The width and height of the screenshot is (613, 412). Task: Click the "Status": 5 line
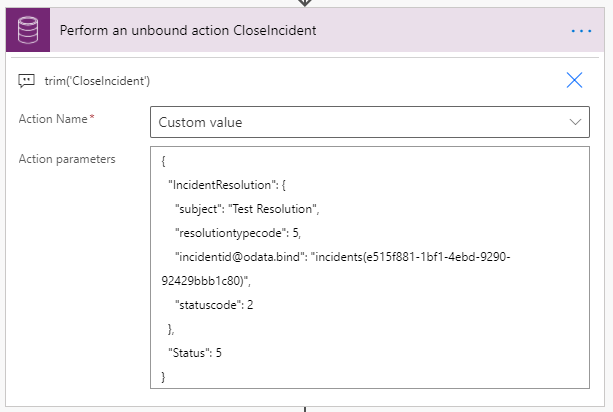194,352
